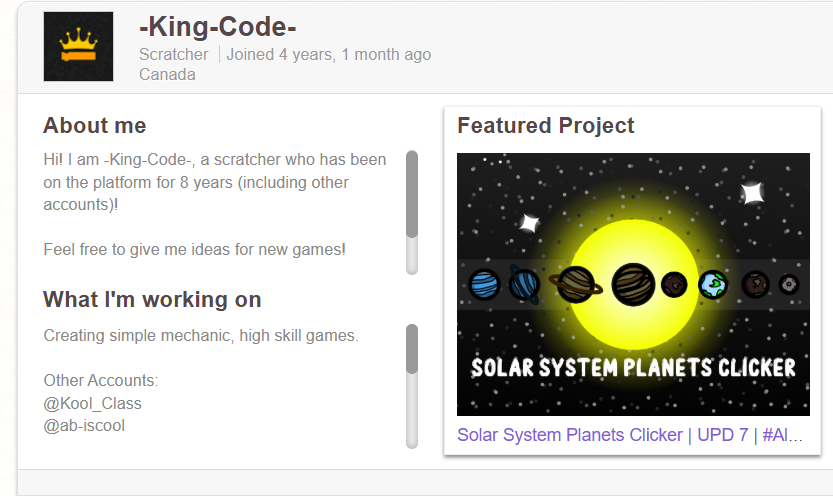Click the 'About me' heading
This screenshot has height=496, width=833.
[95, 126]
